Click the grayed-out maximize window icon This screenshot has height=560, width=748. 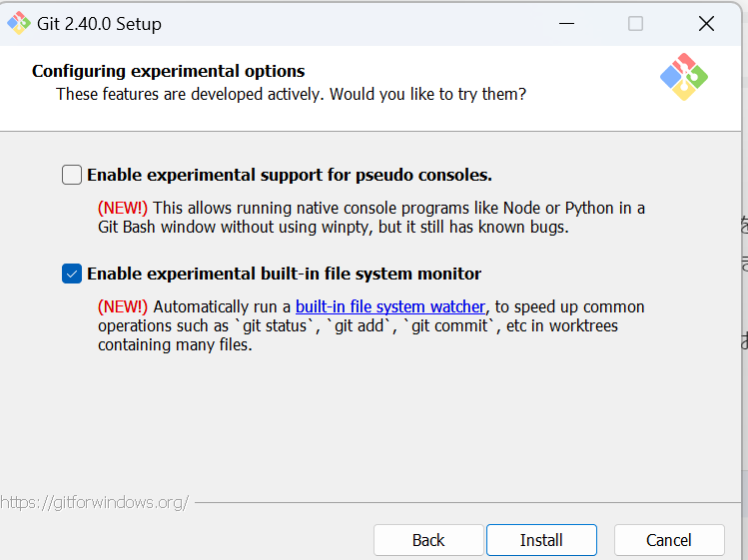(x=635, y=24)
